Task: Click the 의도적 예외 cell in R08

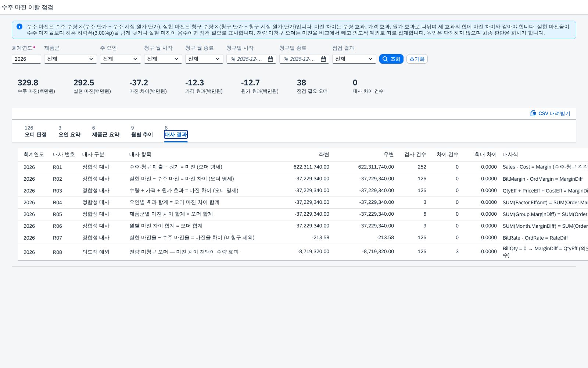Action: coord(96,252)
